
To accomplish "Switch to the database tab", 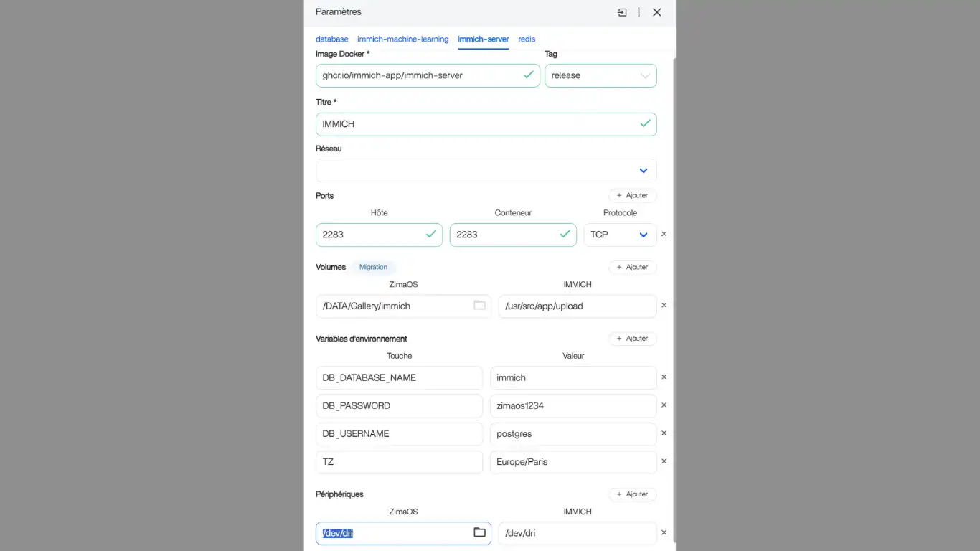I will [x=331, y=39].
